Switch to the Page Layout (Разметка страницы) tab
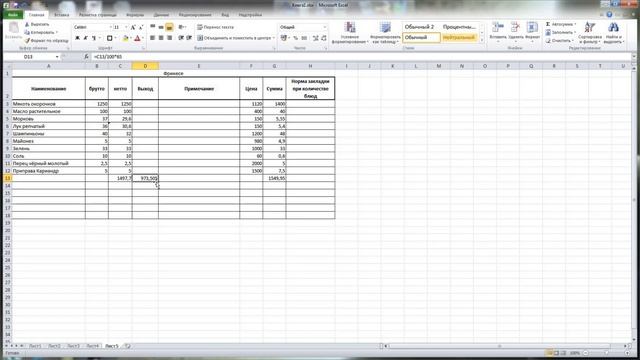This screenshot has width=640, height=360. tap(98, 15)
